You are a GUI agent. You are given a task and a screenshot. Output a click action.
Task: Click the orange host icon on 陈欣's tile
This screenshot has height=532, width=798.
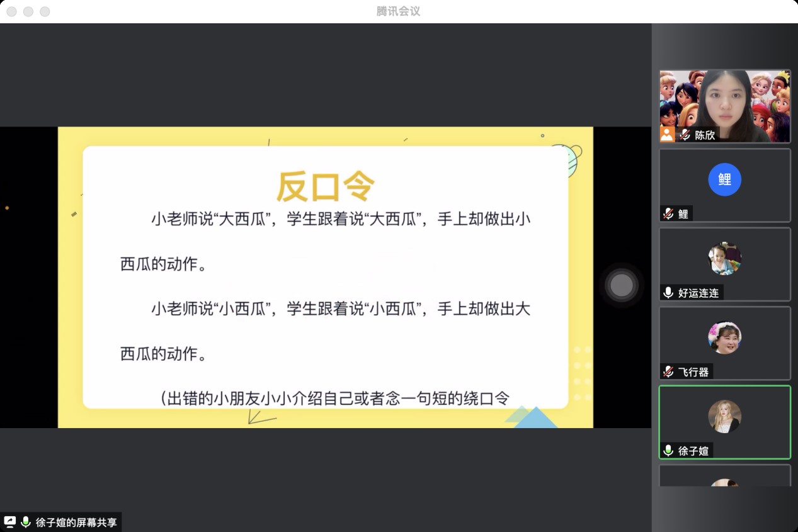click(x=667, y=134)
